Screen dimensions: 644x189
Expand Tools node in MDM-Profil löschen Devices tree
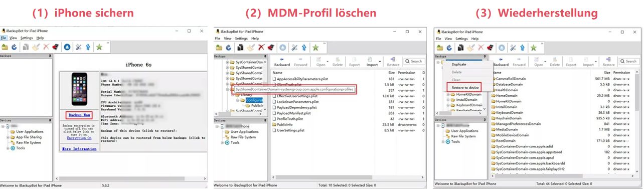[x=222, y=142]
